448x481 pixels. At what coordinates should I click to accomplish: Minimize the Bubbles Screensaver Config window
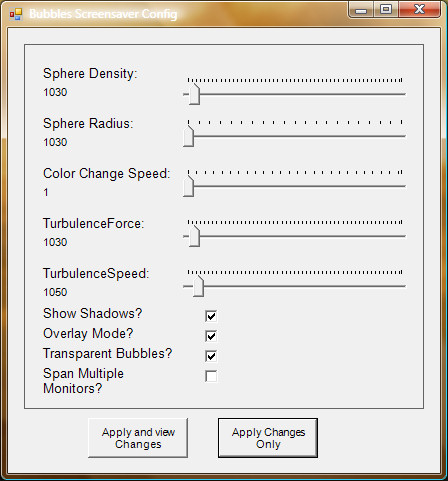click(x=361, y=10)
